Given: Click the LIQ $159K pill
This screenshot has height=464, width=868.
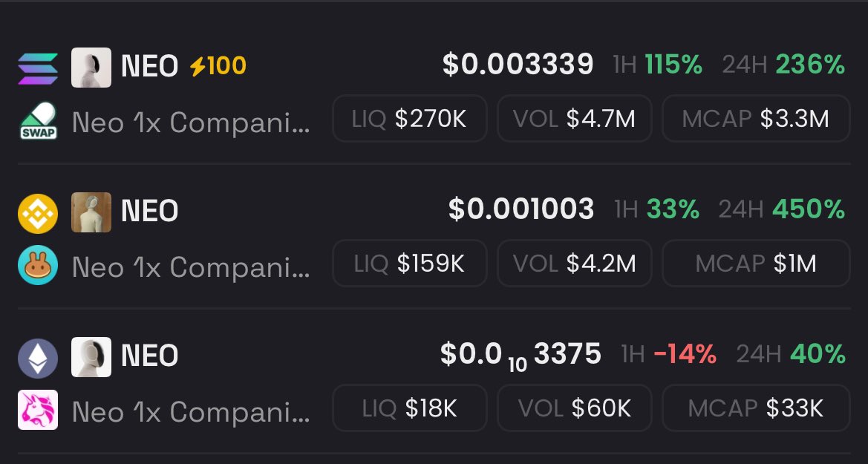Looking at the screenshot, I should pos(410,264).
